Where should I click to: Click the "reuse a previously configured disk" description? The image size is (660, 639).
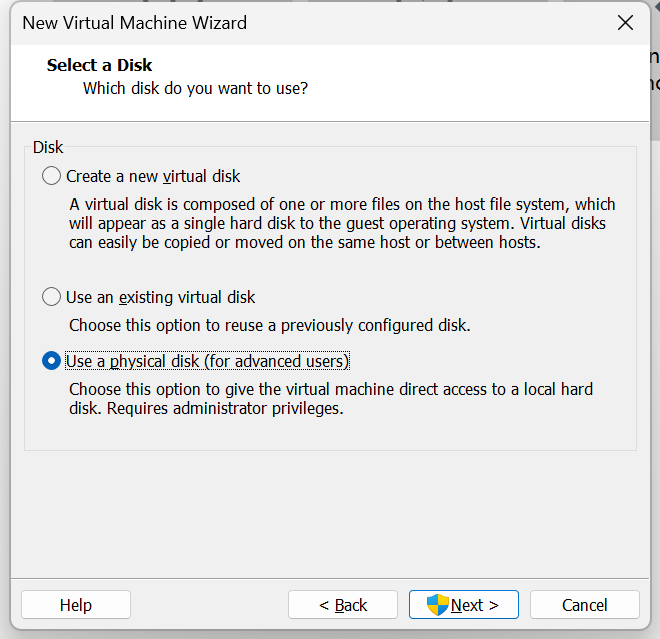269,325
